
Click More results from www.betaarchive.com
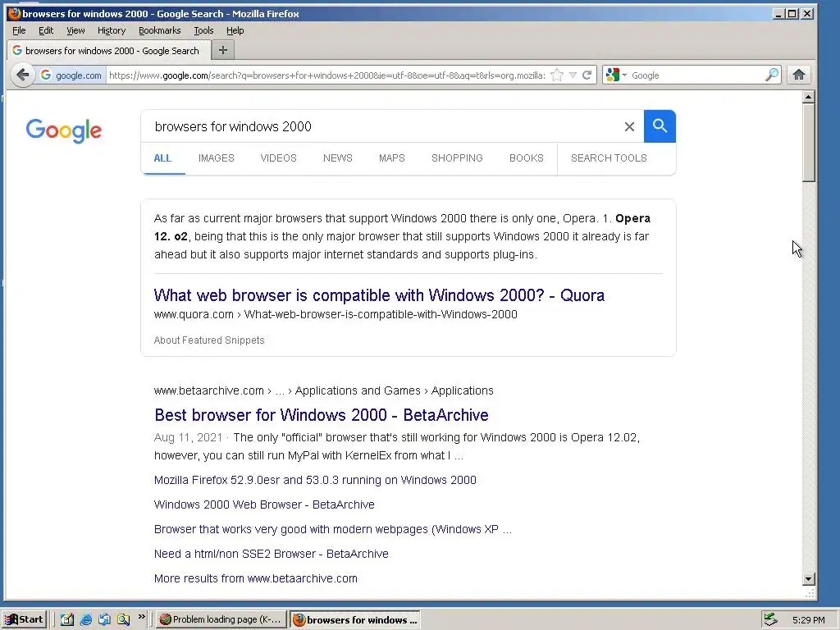[256, 578]
